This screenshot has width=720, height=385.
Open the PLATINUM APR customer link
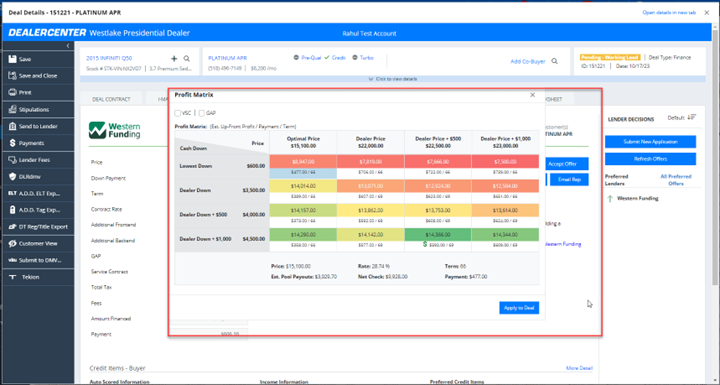click(228, 58)
